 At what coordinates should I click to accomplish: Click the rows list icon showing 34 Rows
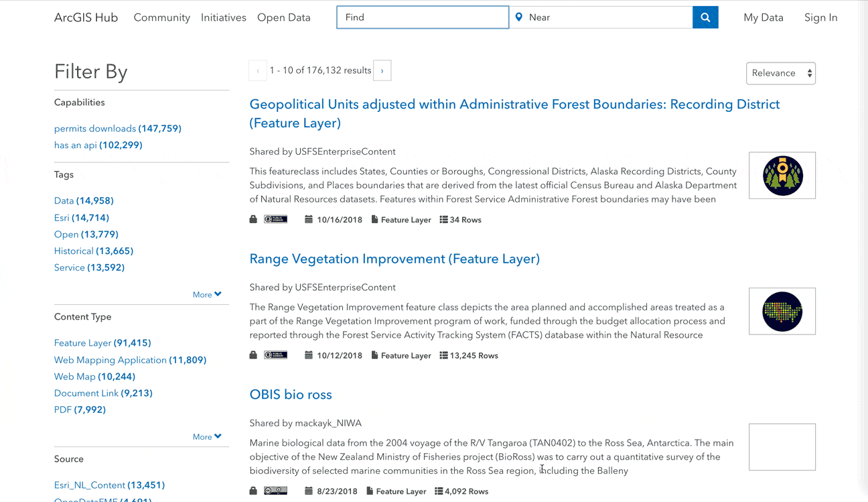(x=444, y=219)
